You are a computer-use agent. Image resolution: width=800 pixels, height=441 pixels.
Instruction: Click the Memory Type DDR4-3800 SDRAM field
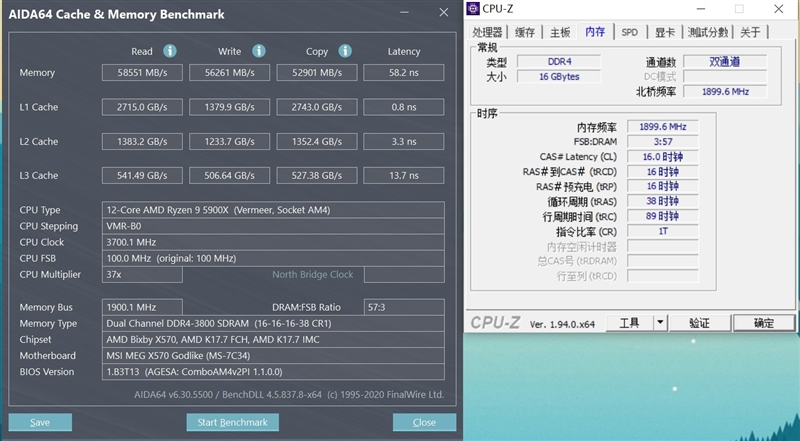coord(273,324)
